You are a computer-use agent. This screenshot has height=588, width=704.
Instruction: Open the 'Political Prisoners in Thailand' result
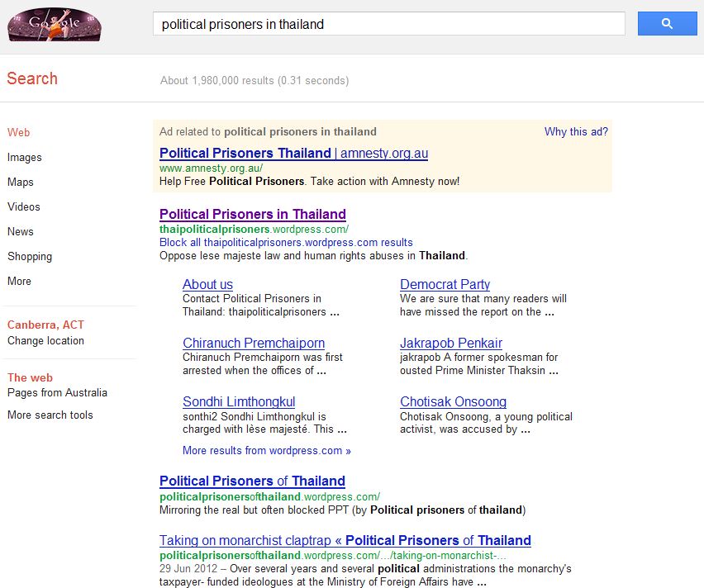(x=253, y=214)
